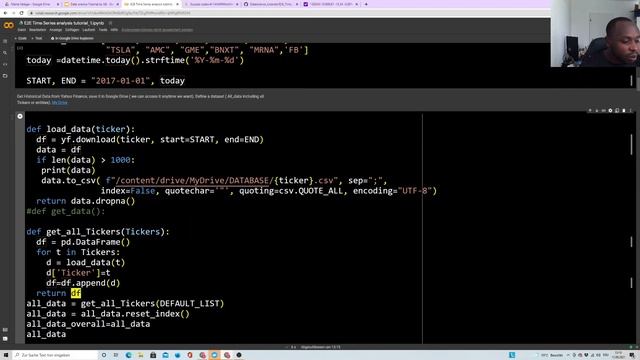The width and height of the screenshot is (640, 360).
Task: Click the line def load_data(ticker):
Action: pos(81,129)
